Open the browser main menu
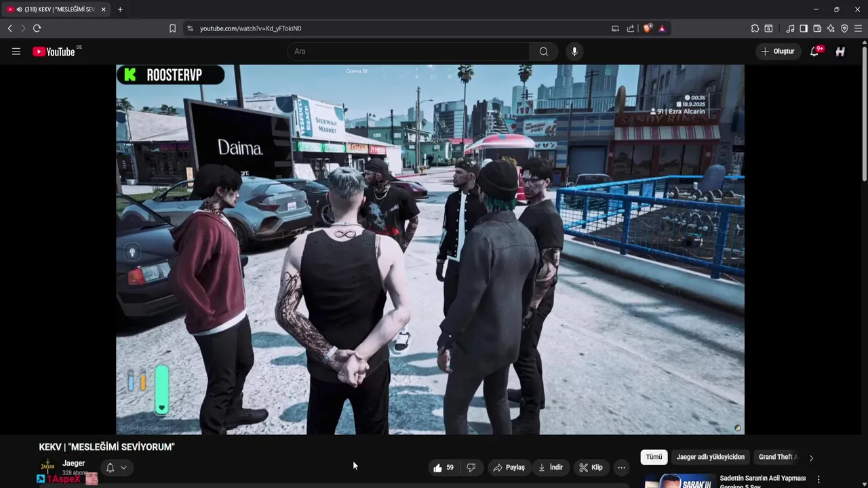868x488 pixels. 858,28
